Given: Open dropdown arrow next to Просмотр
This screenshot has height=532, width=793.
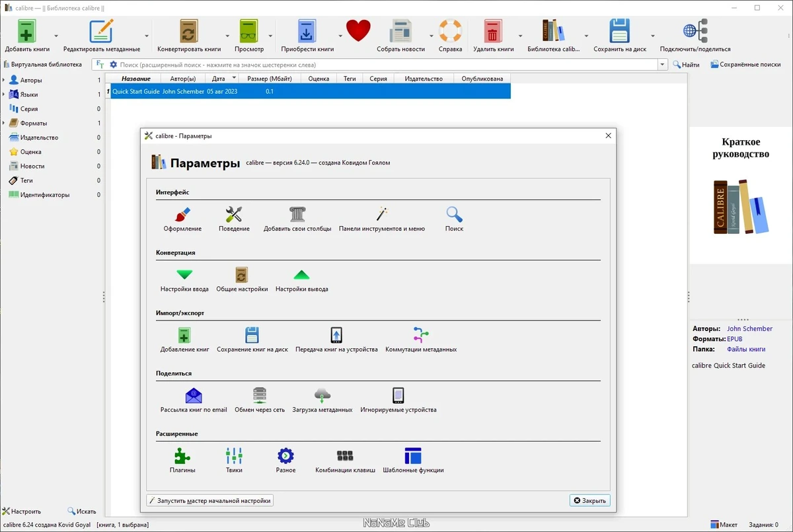Looking at the screenshot, I should (270, 36).
